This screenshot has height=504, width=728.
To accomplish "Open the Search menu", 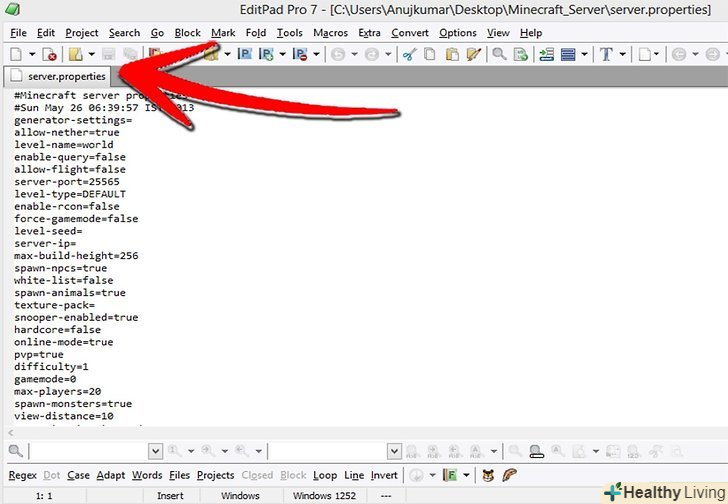I will 124,33.
